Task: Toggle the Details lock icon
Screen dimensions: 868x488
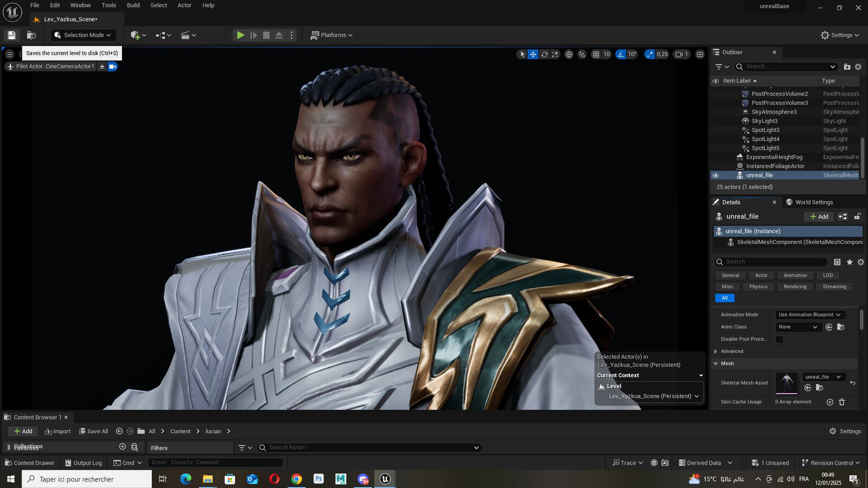Action: pyautogui.click(x=857, y=217)
